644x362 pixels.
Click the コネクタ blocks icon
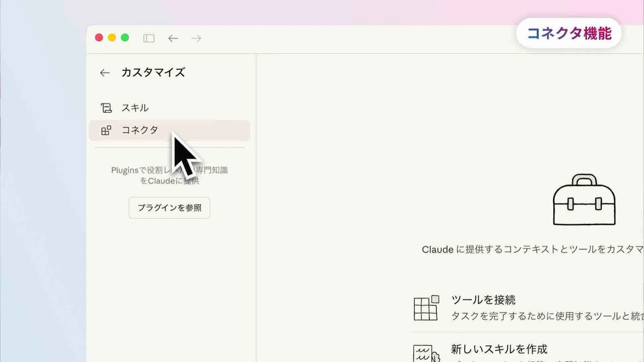coord(106,130)
